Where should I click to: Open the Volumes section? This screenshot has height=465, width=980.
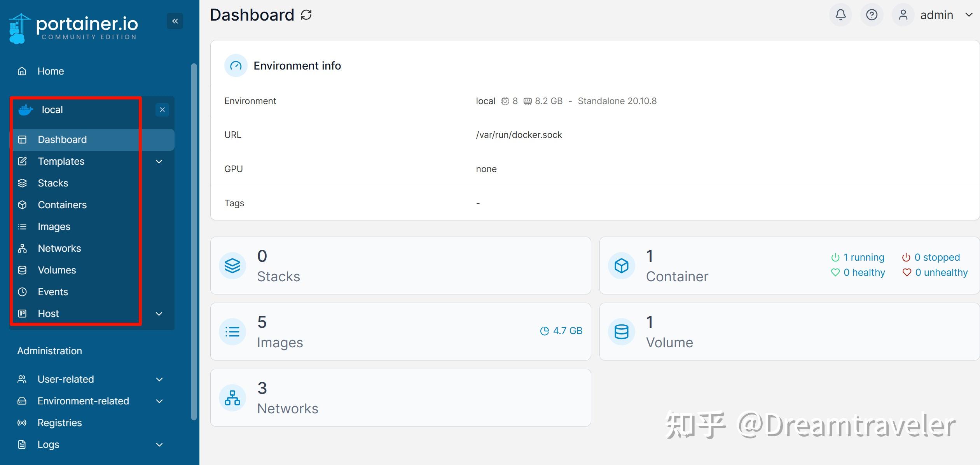(x=57, y=270)
